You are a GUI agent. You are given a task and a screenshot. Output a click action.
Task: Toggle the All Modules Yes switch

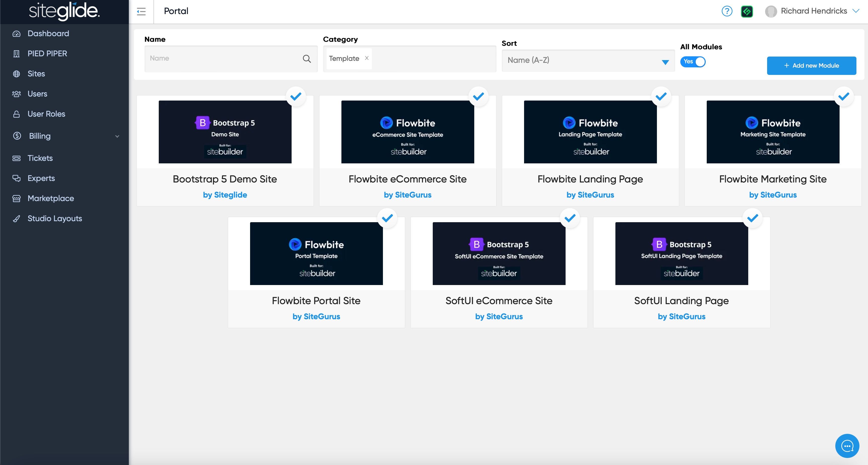click(693, 62)
